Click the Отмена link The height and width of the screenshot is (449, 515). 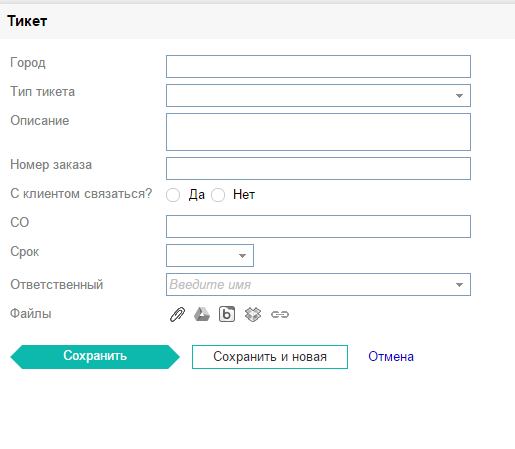pos(391,357)
